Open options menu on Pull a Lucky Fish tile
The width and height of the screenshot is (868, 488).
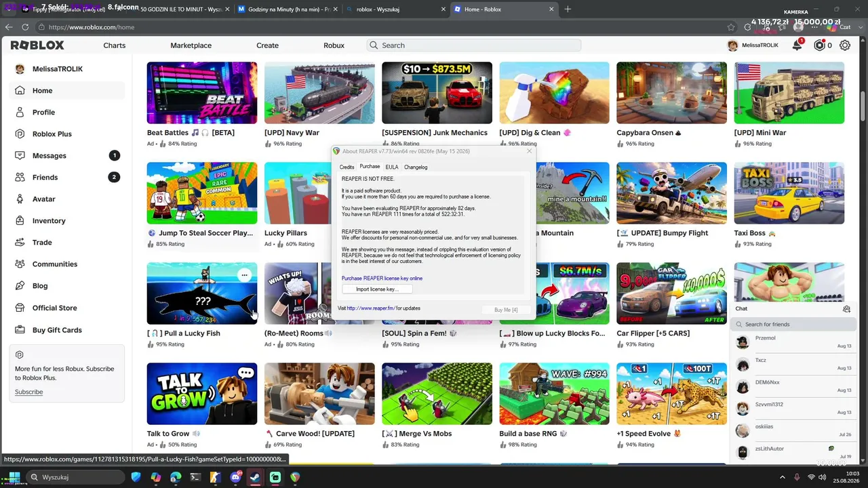click(244, 275)
